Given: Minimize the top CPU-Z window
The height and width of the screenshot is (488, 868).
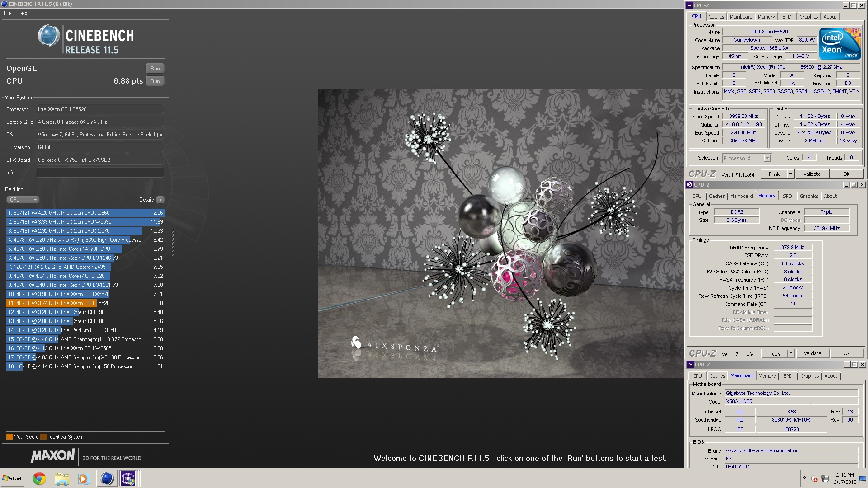Looking at the screenshot, I should pos(845,5).
